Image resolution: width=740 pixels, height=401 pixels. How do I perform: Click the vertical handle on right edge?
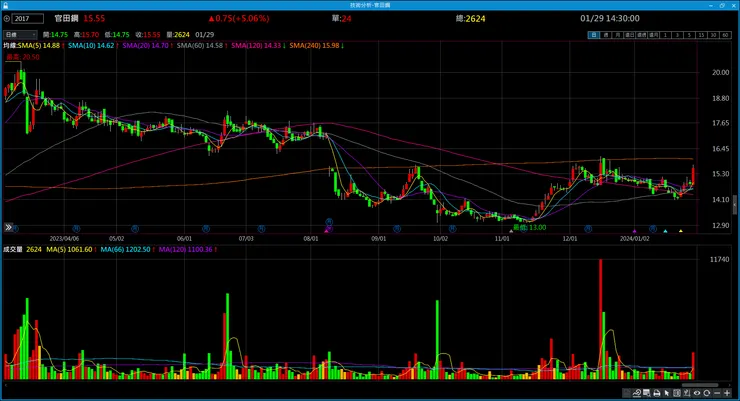(735, 205)
